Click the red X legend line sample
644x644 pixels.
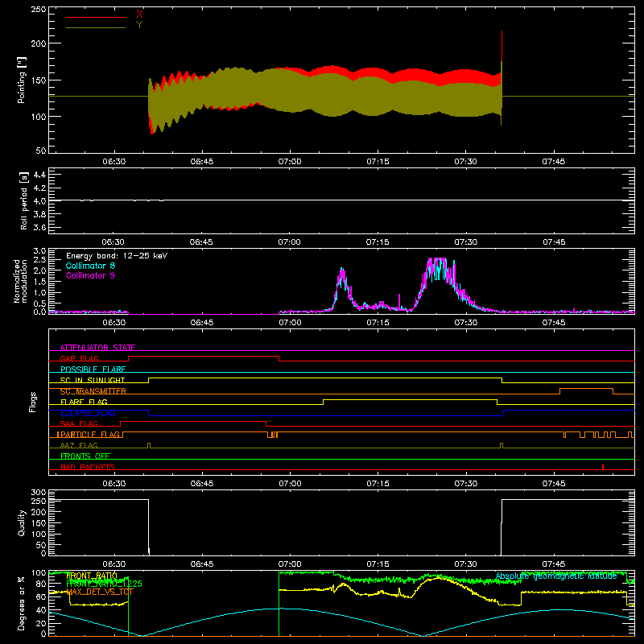(x=96, y=17)
